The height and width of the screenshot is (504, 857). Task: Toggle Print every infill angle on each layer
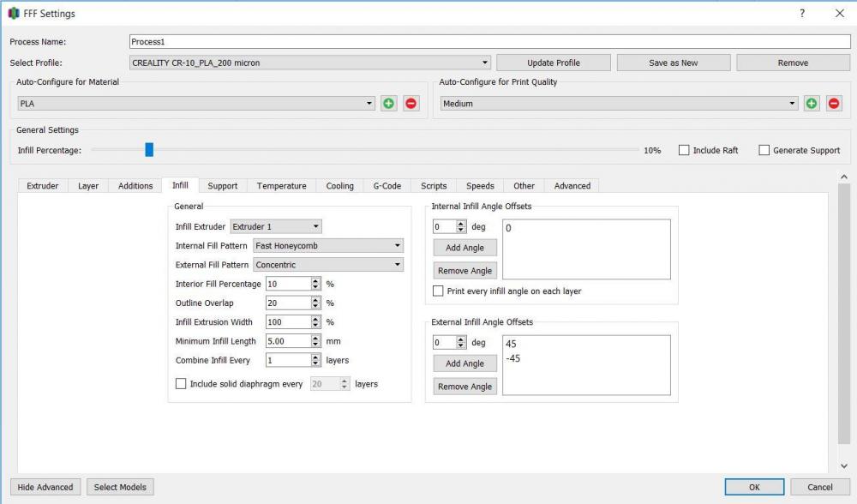438,291
